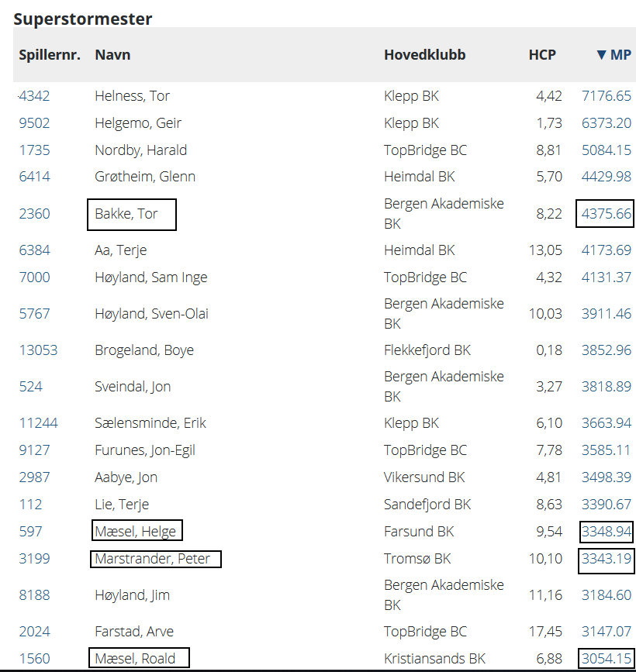The height and width of the screenshot is (672, 636).
Task: Click MP value 3343.19 for Marstrander
Action: click(x=607, y=559)
